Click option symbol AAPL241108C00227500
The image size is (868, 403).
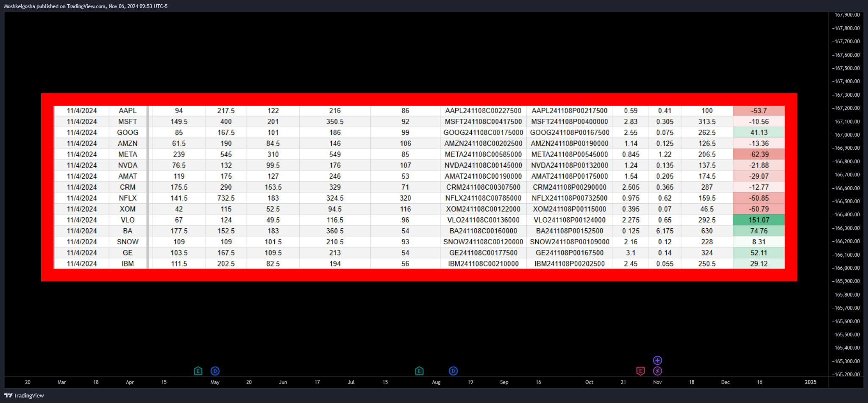tap(483, 111)
